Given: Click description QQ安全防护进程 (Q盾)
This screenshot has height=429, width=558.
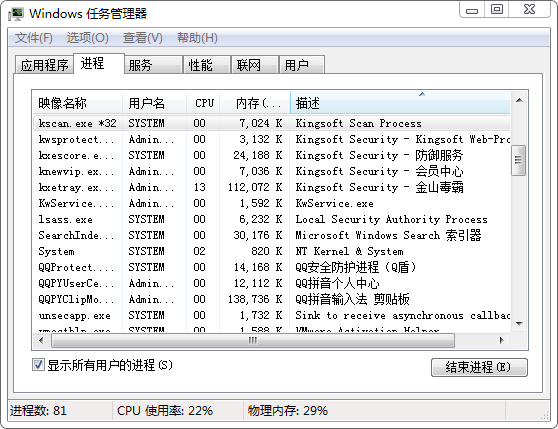Looking at the screenshot, I should pyautogui.click(x=356, y=267).
